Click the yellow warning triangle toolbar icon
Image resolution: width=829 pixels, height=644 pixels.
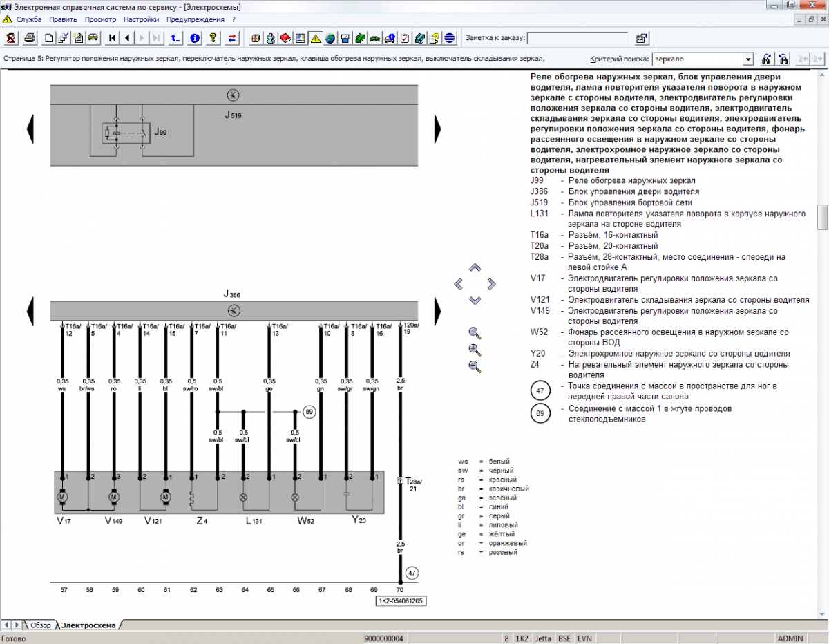pos(315,38)
